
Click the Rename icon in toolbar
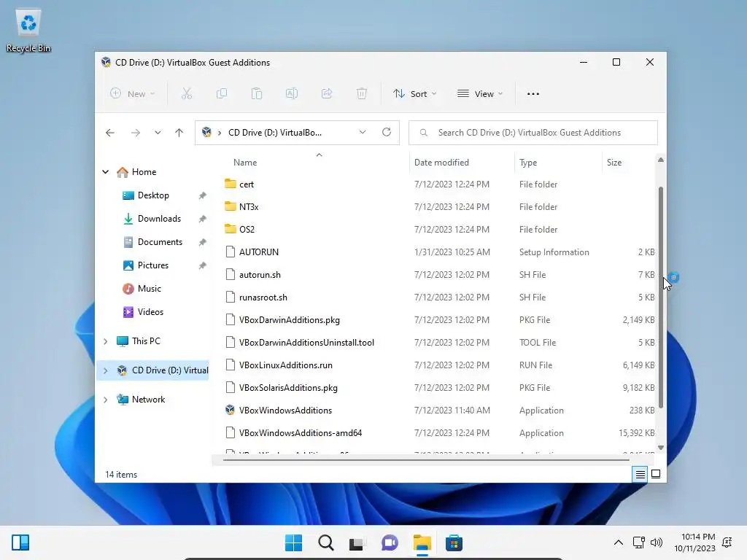[x=292, y=94]
